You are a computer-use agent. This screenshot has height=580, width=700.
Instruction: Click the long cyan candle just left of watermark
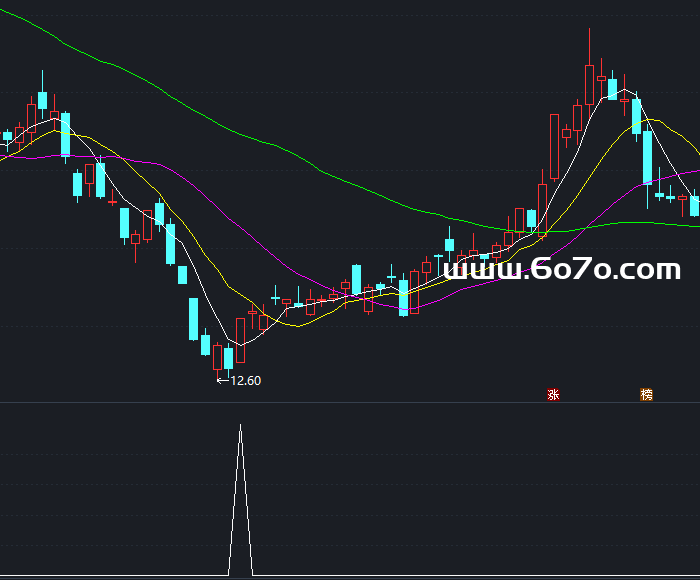[x=403, y=297]
